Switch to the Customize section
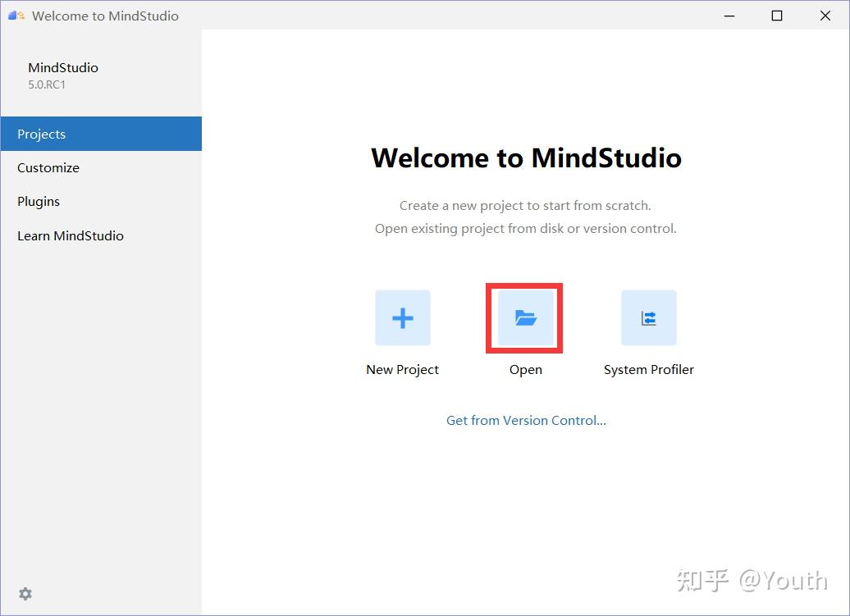The width and height of the screenshot is (850, 616). tap(48, 167)
